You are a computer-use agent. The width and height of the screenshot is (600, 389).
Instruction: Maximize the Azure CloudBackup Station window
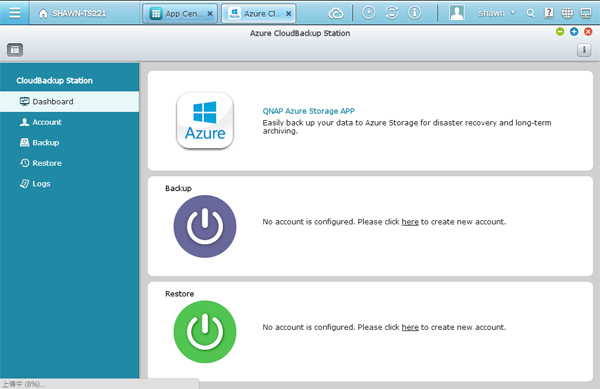point(574,32)
